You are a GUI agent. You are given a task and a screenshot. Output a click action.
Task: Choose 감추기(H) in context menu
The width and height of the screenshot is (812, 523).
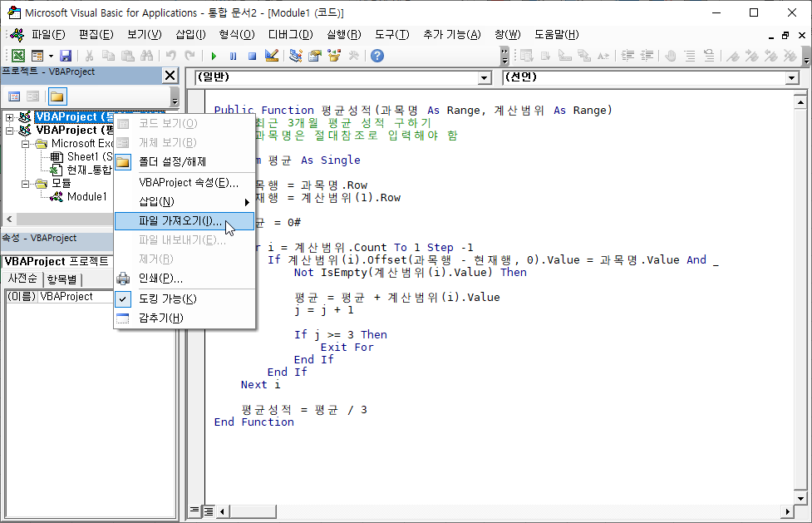pos(185,318)
